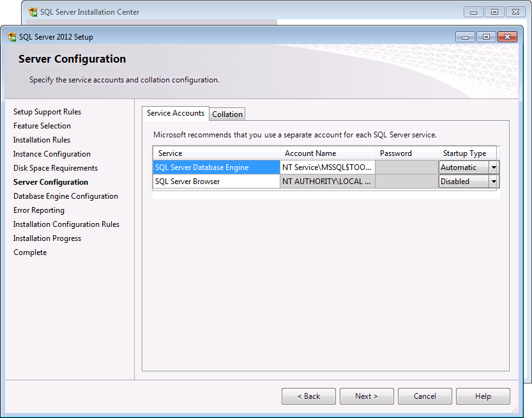Click the Account Name column header
The height and width of the screenshot is (418, 532).
click(328, 153)
